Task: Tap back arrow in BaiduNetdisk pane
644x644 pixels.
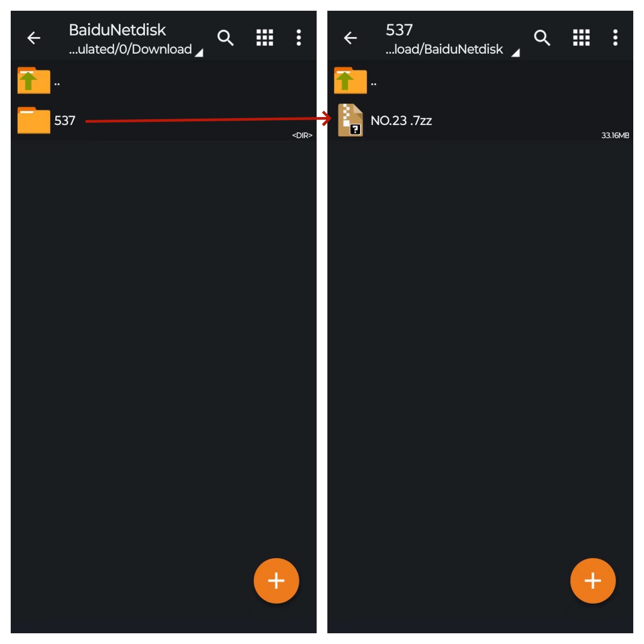Action: coord(34,38)
